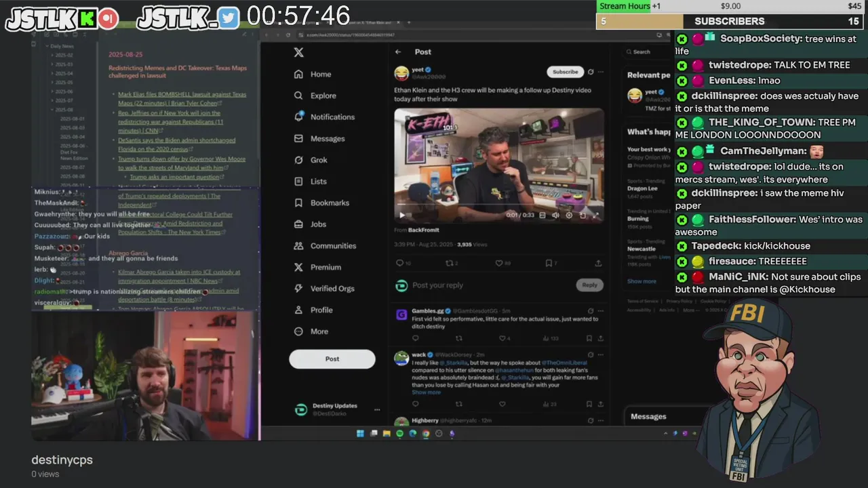Viewport: 868px width, 488px height.
Task: Like the Gambles.gg reply
Action: [x=502, y=338]
